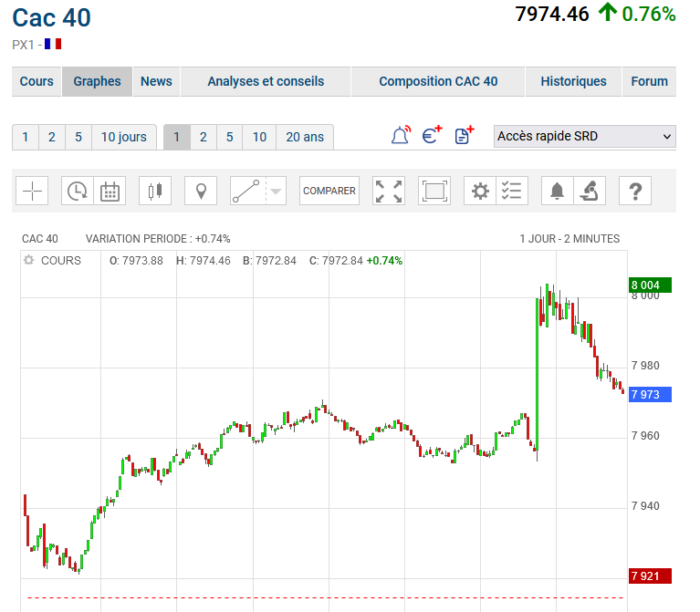Change chart style via candlestick icon
This screenshot has height=612, width=700.
pyautogui.click(x=155, y=191)
